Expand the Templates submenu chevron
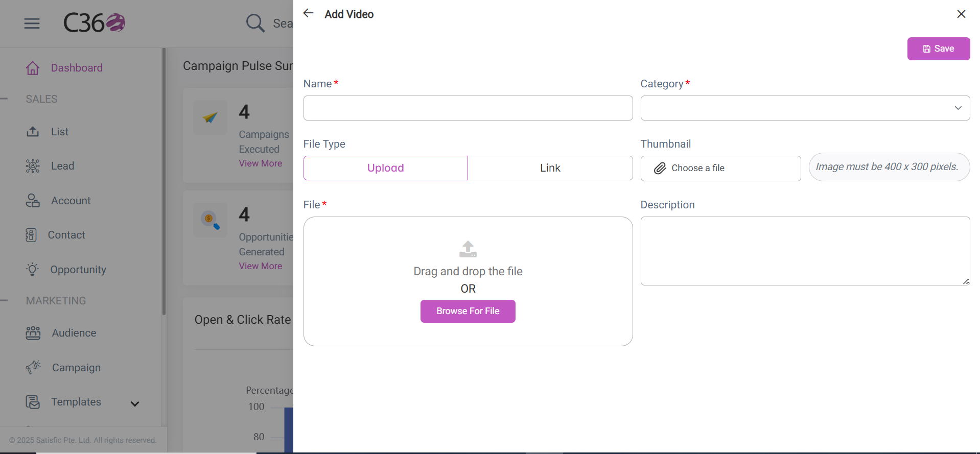This screenshot has width=980, height=454. pos(135,404)
